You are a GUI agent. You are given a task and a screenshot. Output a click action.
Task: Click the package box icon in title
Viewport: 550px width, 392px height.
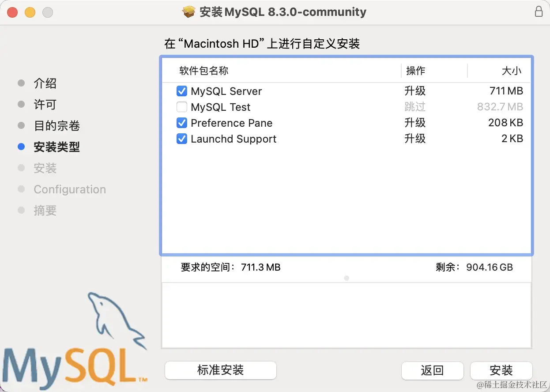pyautogui.click(x=189, y=12)
